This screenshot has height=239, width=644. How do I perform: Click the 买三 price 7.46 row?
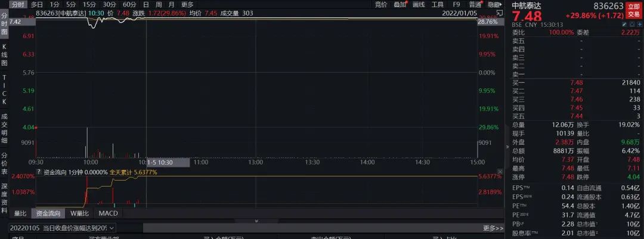[x=576, y=100]
